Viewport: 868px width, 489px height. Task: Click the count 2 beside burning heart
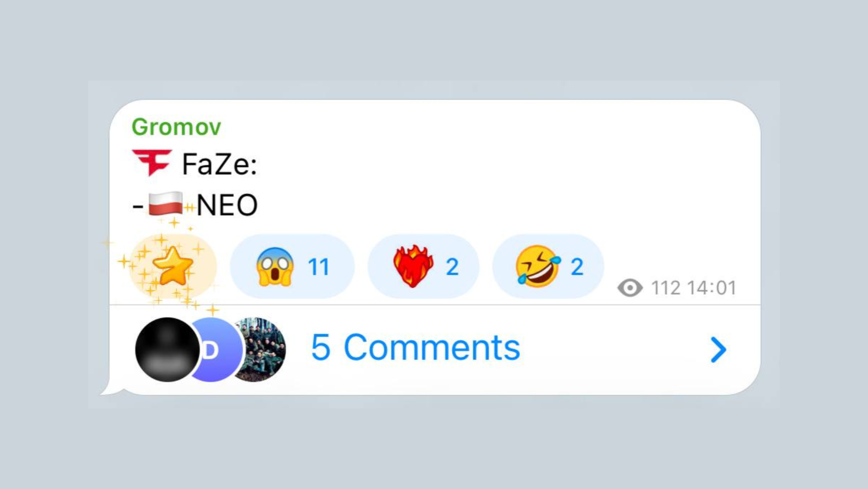coord(452,267)
